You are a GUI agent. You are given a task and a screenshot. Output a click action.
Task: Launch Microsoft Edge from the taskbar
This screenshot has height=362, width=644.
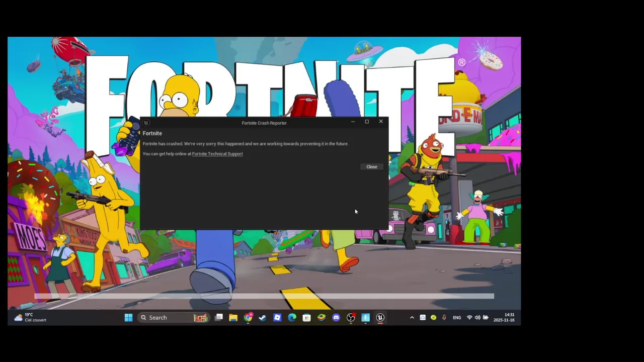[x=292, y=317]
